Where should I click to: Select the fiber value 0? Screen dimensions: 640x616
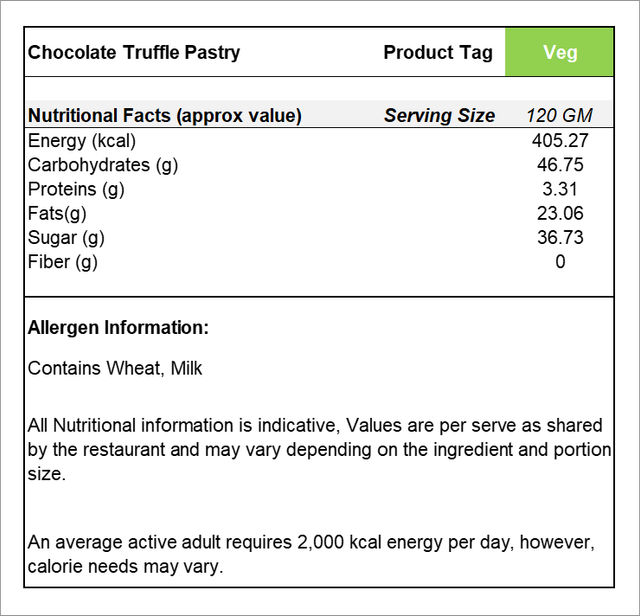tap(560, 262)
